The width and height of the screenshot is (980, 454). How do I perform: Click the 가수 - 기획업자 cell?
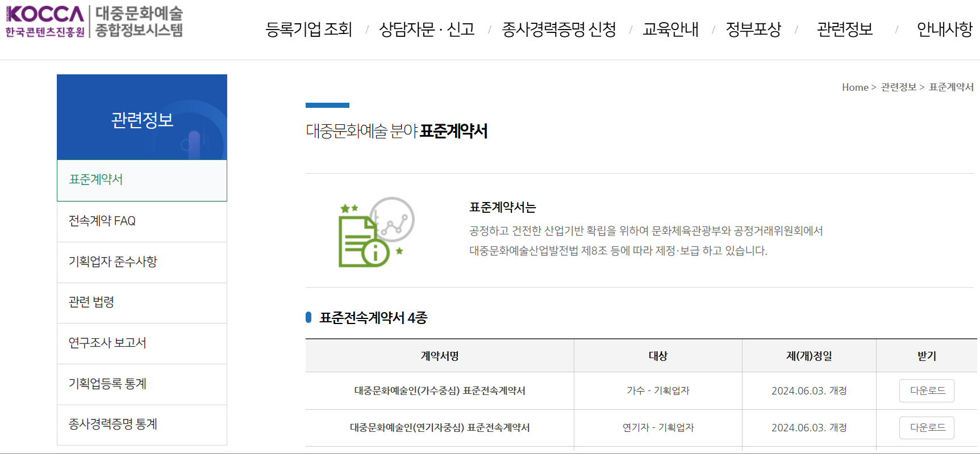pos(658,390)
